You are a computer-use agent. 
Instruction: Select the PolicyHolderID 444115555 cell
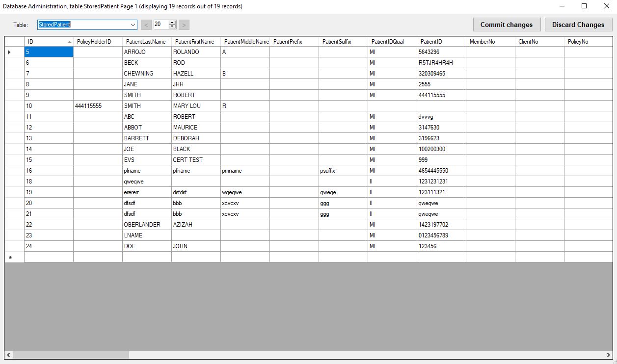(98, 106)
